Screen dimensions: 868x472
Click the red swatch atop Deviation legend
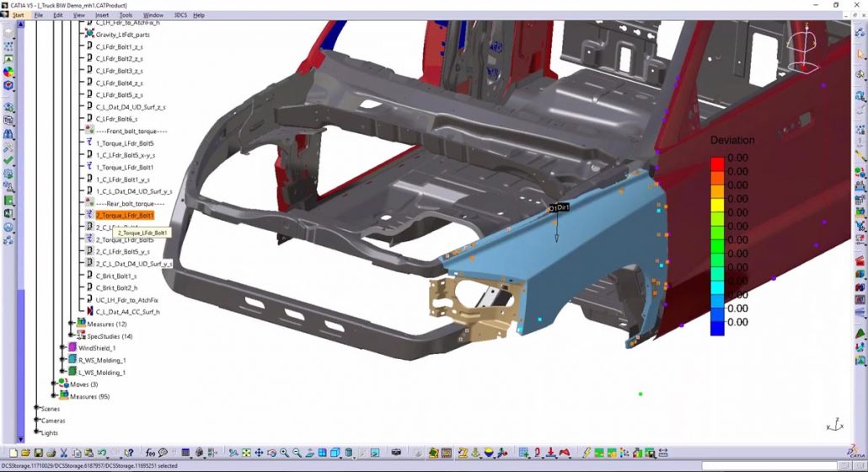[x=717, y=158]
